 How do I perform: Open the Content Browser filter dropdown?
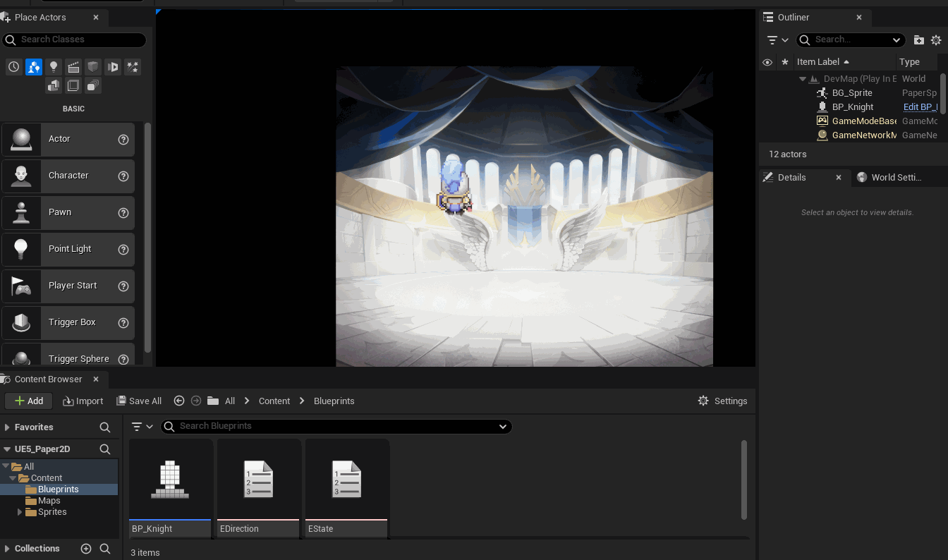pos(143,426)
